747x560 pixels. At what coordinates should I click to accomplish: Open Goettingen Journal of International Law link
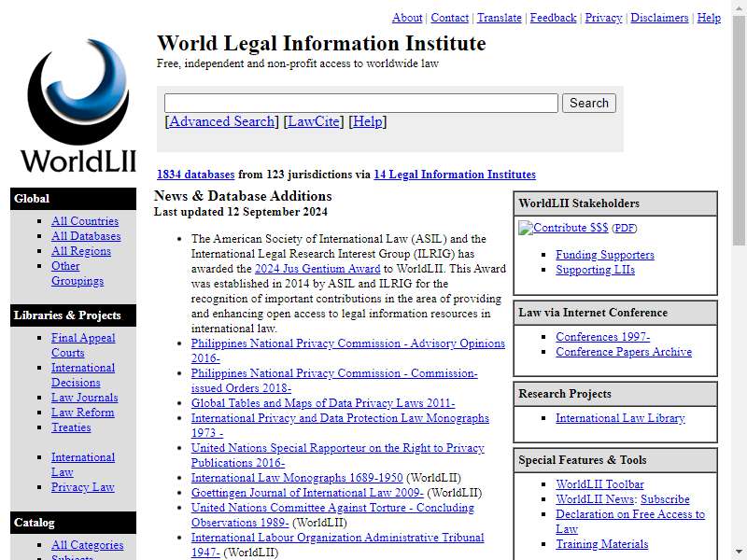coord(307,493)
